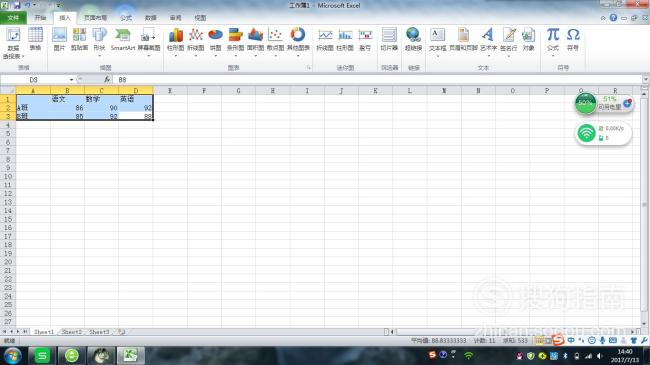This screenshot has height=365, width=650.
Task: Click the taskbar volume icon
Action: point(600,356)
